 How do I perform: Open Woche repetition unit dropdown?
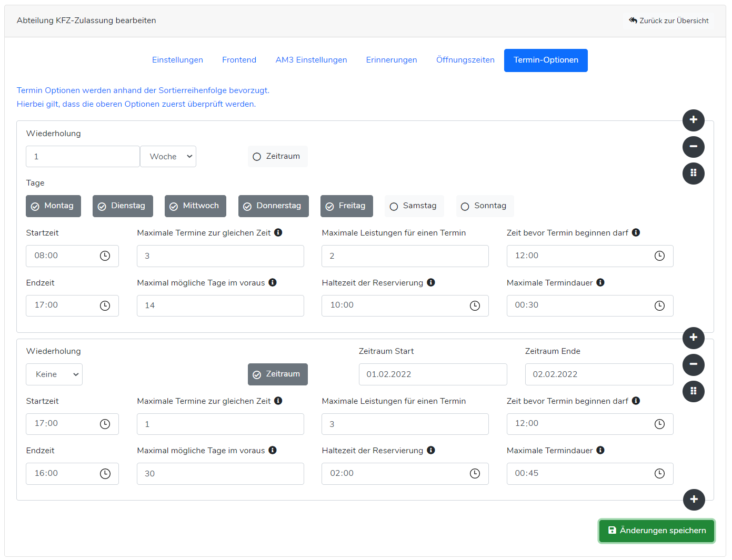click(x=168, y=157)
